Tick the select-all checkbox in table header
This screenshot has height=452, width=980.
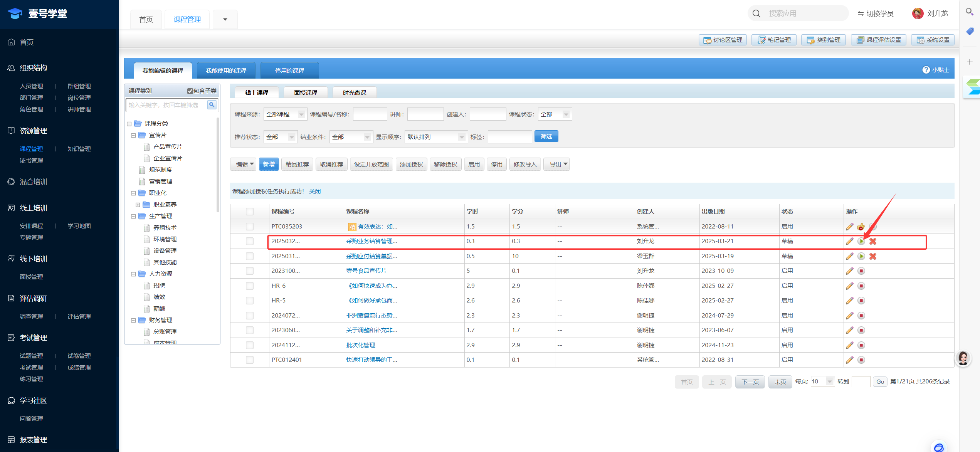[x=250, y=212]
